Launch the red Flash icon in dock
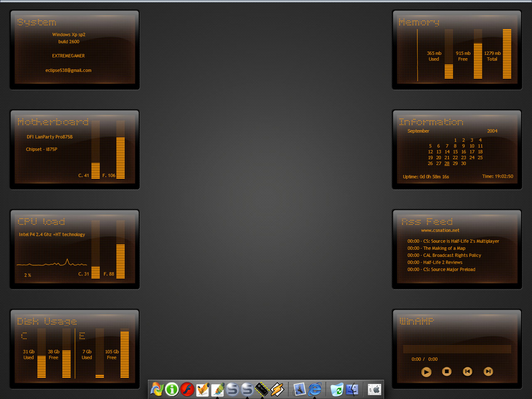532x399 pixels. (187, 389)
